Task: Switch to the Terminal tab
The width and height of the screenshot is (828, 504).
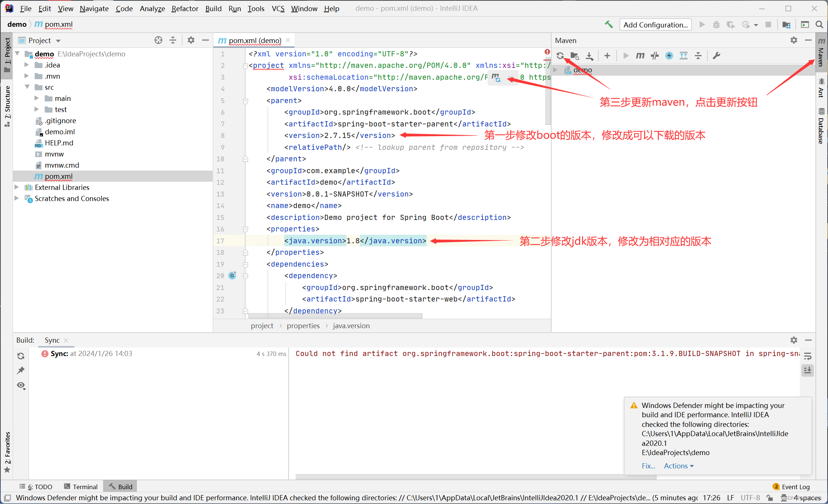Action: [80, 487]
